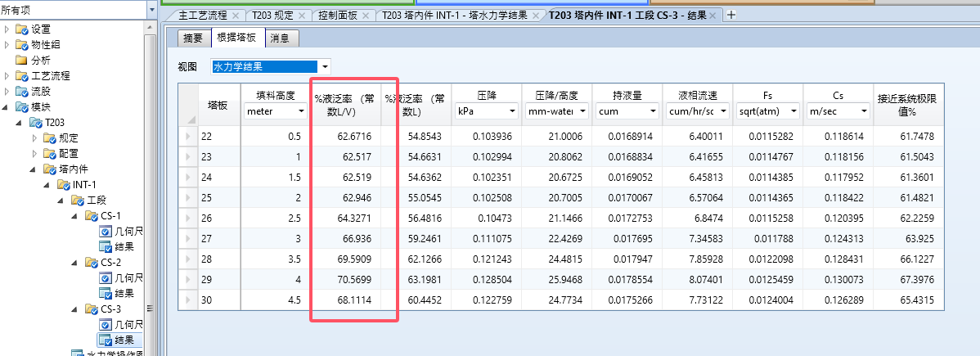The height and width of the screenshot is (356, 980).
Task: Open the 结果 form icon under CS-1
Action: click(105, 246)
